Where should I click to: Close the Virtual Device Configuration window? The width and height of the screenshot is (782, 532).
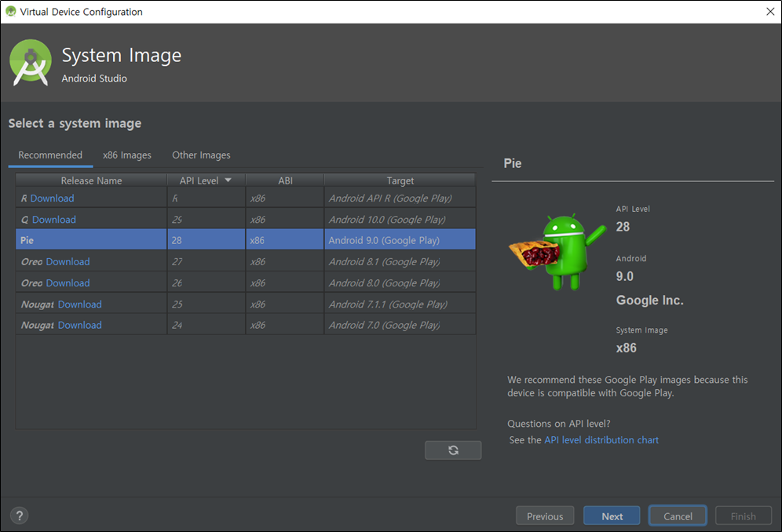click(770, 12)
